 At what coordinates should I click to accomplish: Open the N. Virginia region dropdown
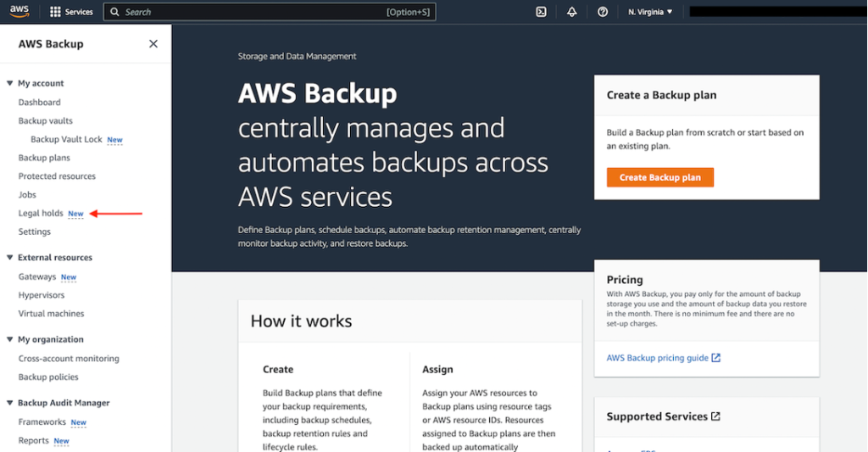pyautogui.click(x=650, y=12)
